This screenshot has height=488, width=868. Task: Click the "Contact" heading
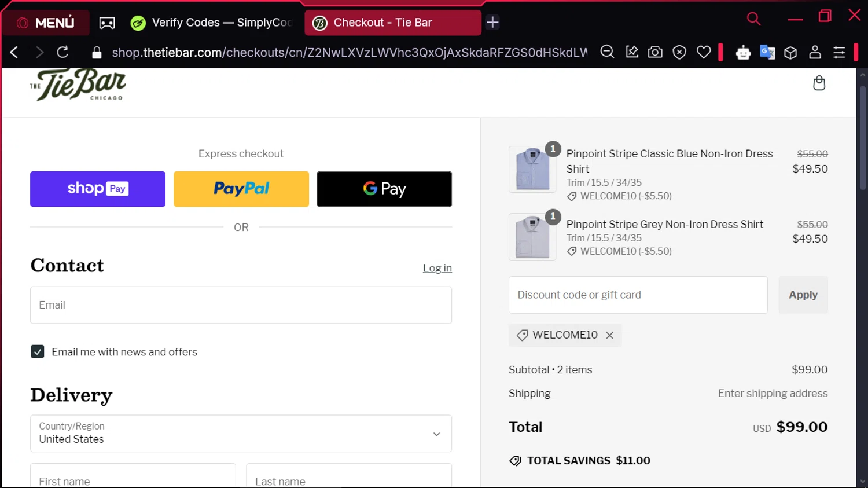[67, 266]
